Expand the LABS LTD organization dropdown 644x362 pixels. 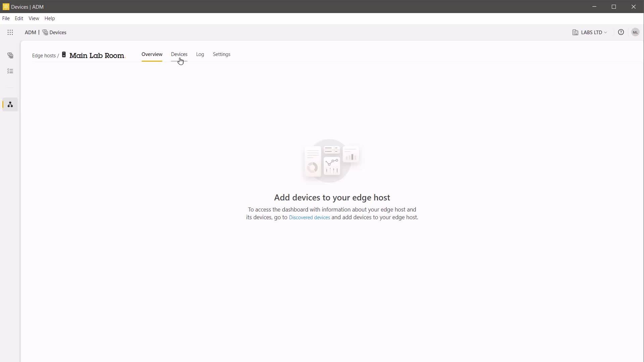click(x=592, y=33)
